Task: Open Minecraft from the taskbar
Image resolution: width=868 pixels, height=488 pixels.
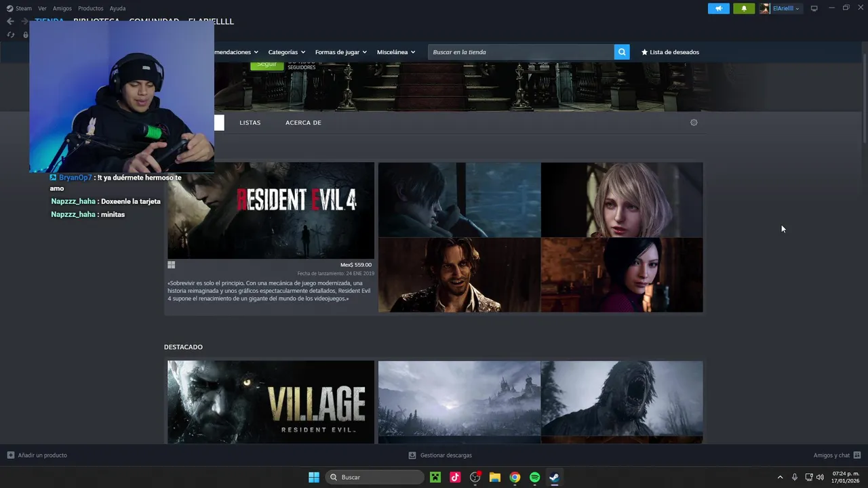Action: click(x=435, y=477)
